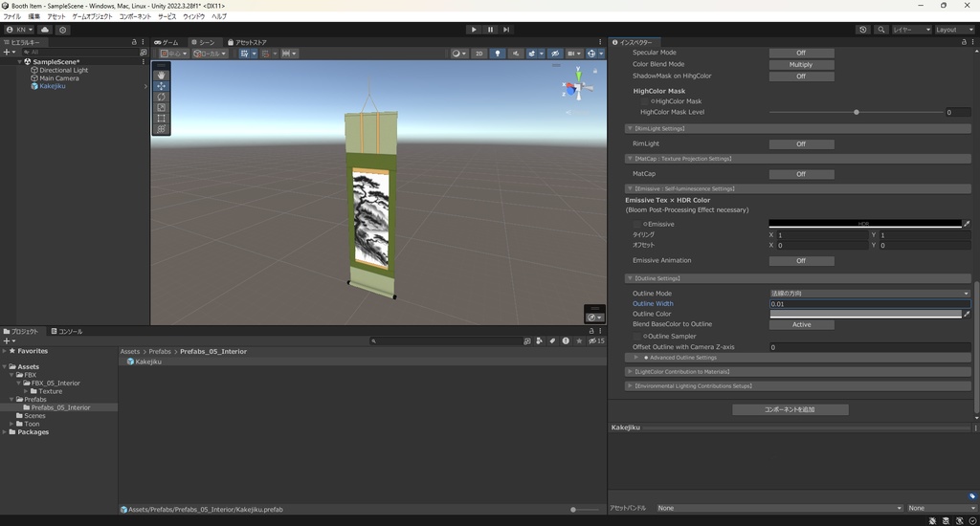Switch to the アセットストア tab

(x=247, y=42)
